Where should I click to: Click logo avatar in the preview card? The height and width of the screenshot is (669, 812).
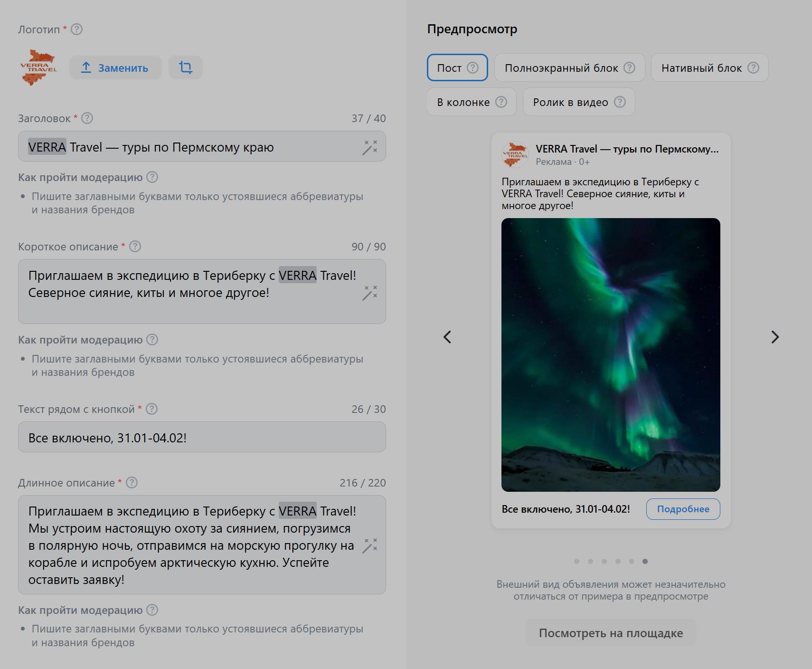515,154
